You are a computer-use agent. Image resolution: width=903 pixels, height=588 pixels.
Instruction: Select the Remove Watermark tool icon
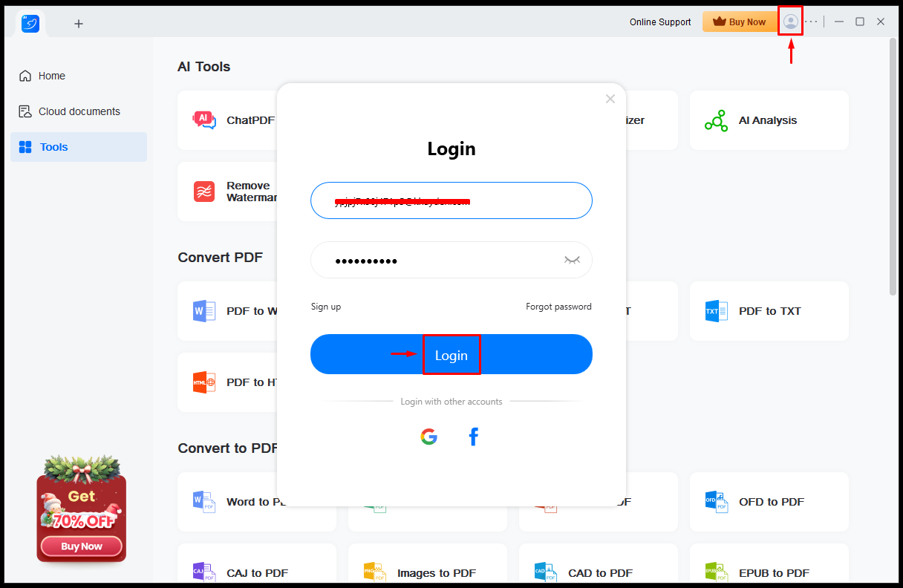pos(204,192)
